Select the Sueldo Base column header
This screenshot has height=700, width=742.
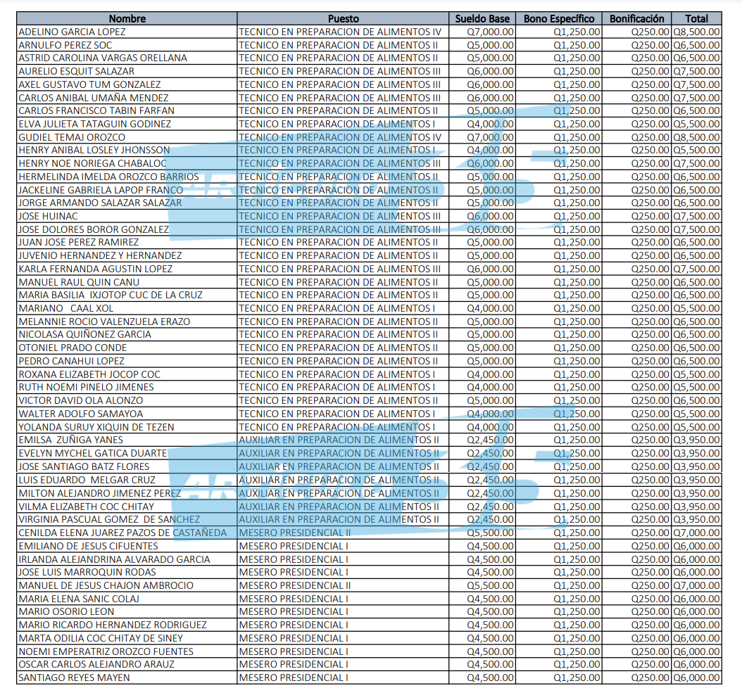click(482, 19)
